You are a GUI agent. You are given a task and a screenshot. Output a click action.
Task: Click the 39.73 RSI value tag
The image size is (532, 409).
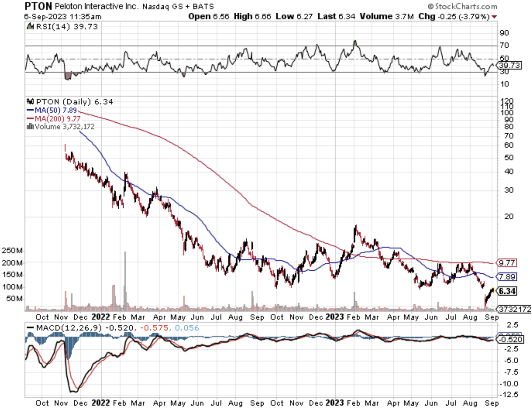(x=510, y=65)
